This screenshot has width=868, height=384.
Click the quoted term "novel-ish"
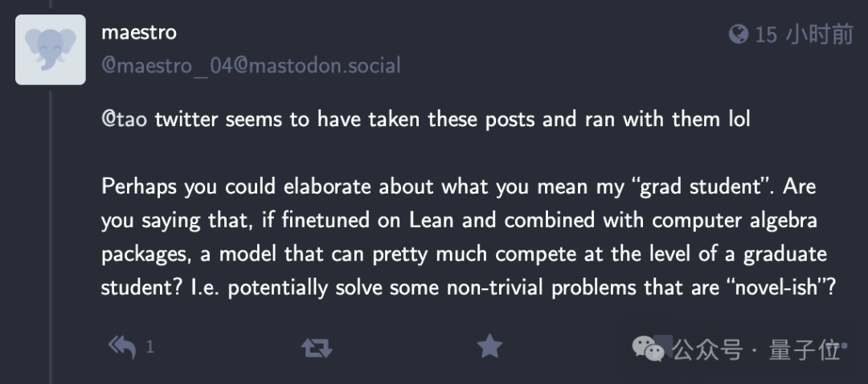[x=776, y=288]
